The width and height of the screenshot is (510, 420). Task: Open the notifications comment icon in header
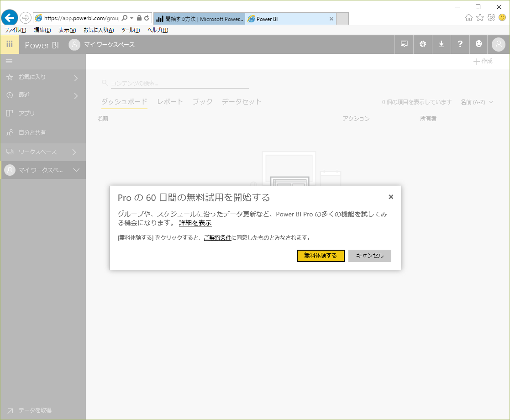(x=404, y=44)
